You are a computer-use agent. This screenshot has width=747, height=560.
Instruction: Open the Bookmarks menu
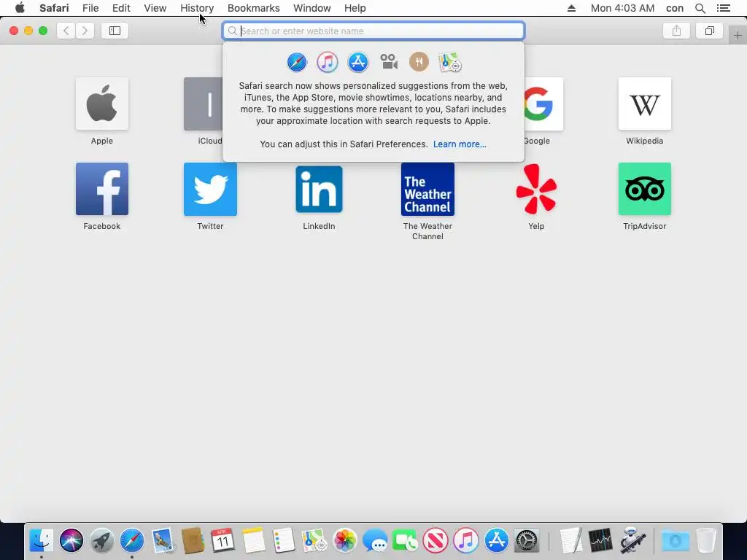253,8
